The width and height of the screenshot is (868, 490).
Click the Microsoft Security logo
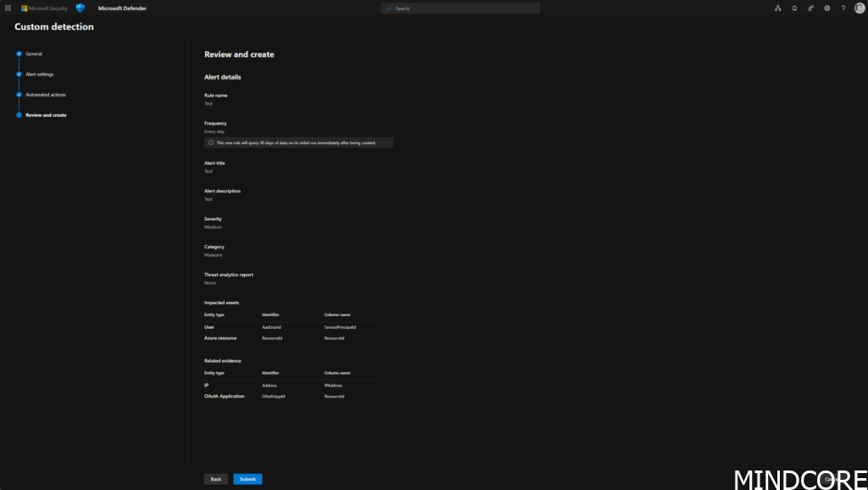[44, 8]
